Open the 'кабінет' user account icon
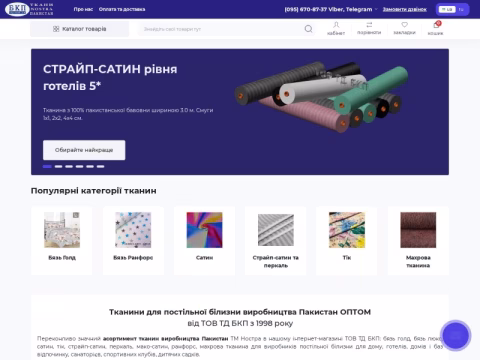Screen dimensions: 480x360 point(336,28)
